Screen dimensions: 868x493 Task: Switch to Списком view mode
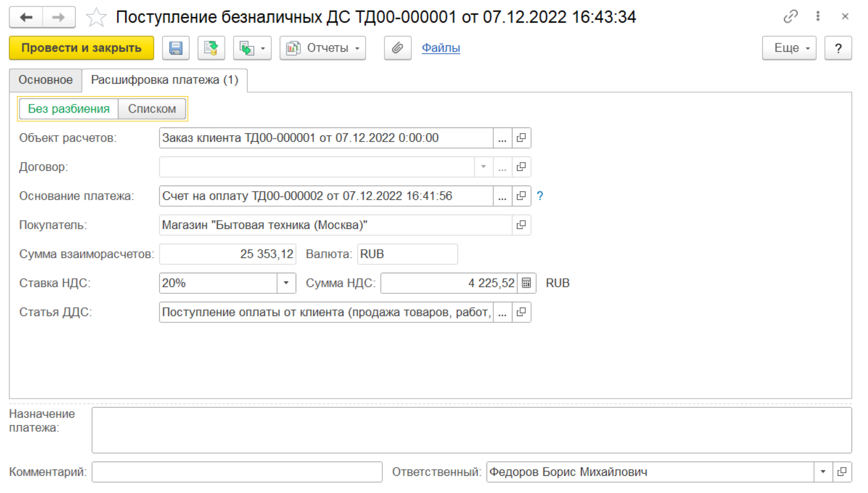click(151, 109)
